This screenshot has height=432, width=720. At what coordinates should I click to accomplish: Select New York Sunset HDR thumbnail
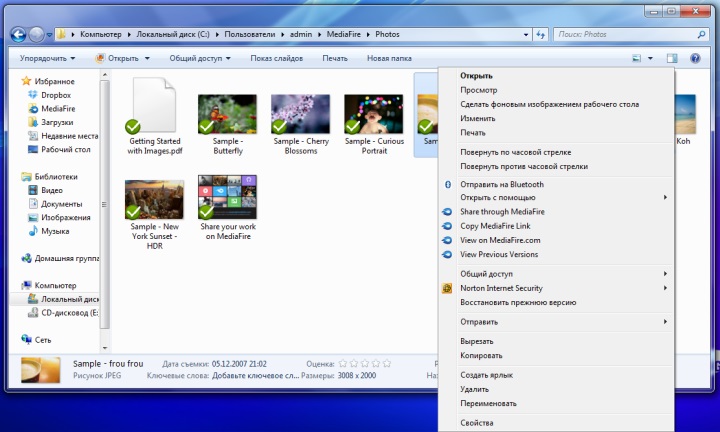tap(155, 200)
